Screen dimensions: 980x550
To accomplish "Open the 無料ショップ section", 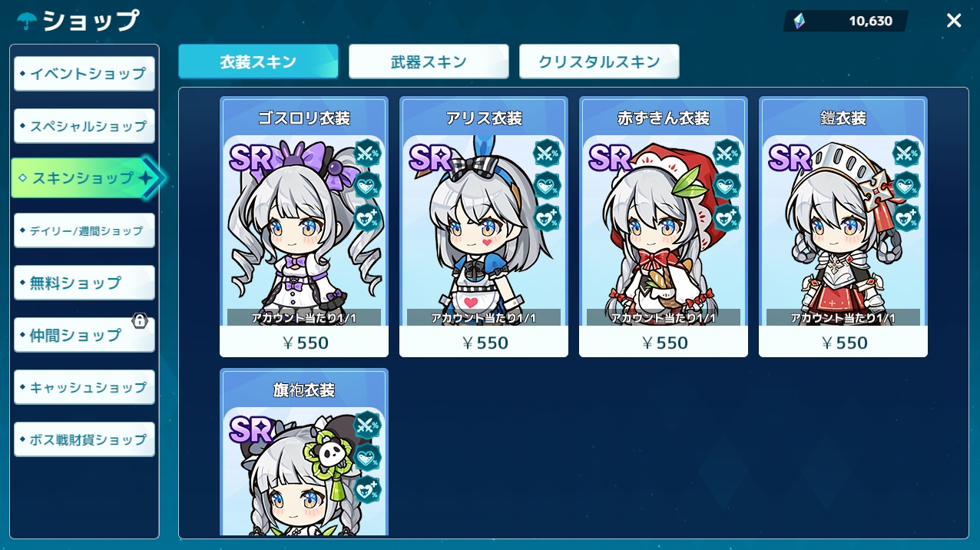I will (84, 283).
